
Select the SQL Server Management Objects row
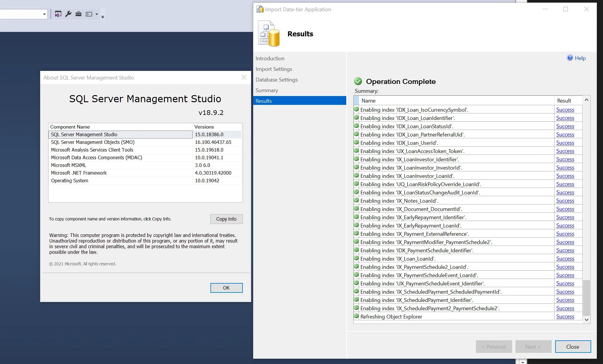pyautogui.click(x=92, y=142)
